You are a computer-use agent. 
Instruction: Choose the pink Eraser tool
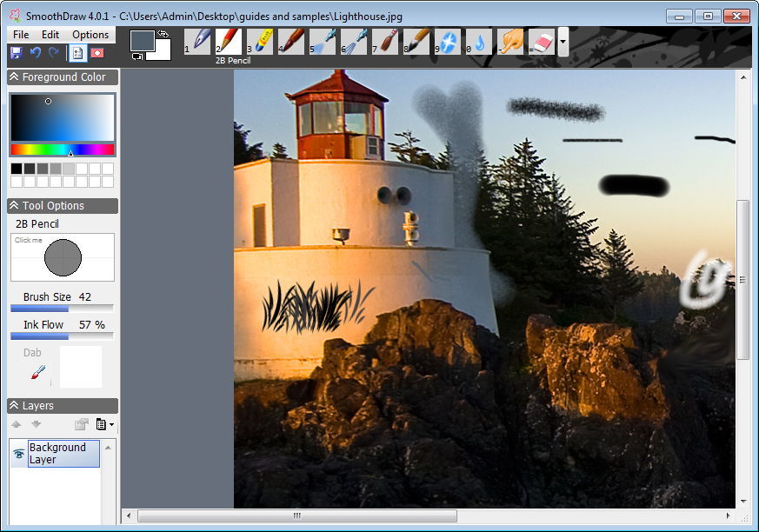click(x=543, y=42)
